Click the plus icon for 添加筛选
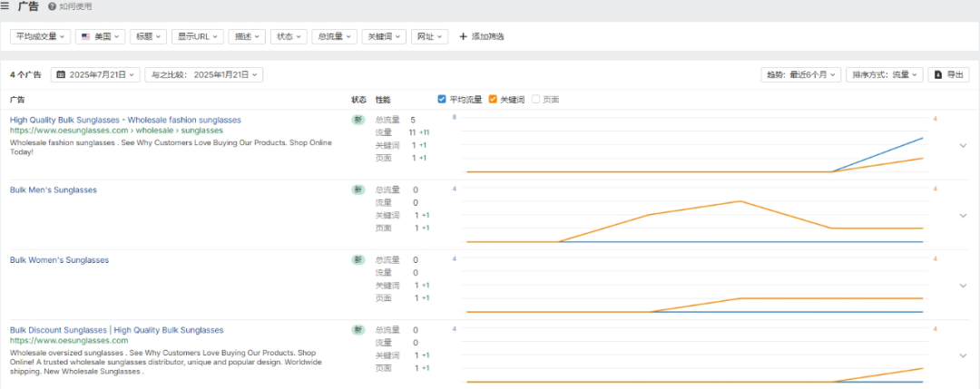This screenshot has height=389, width=980. [x=464, y=36]
